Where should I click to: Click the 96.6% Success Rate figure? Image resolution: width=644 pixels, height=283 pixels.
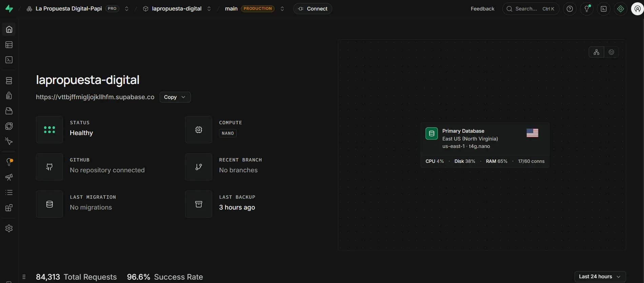click(x=165, y=277)
